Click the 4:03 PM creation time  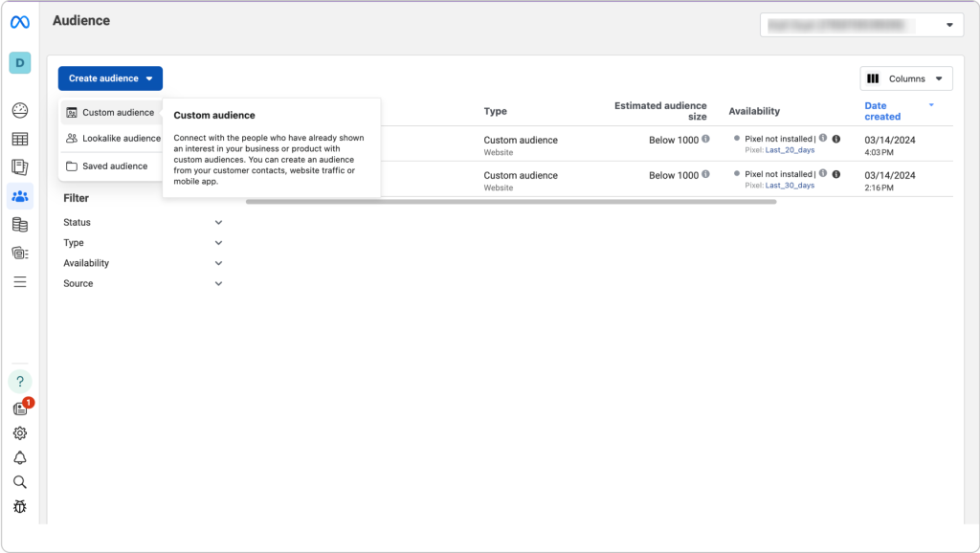pos(879,152)
